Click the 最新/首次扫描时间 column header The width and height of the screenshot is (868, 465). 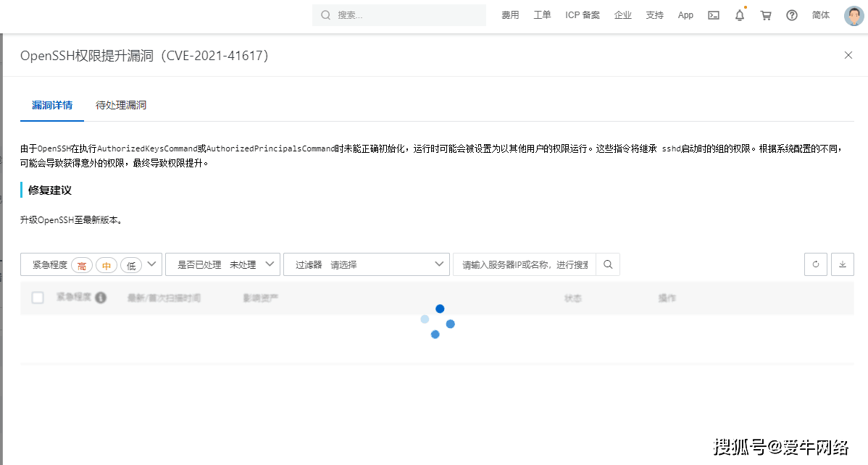[164, 298]
